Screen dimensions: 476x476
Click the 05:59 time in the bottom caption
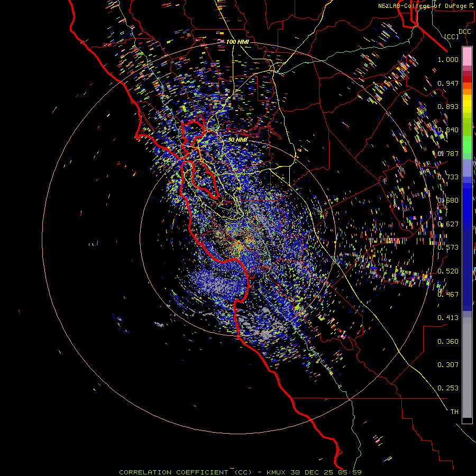350,472
